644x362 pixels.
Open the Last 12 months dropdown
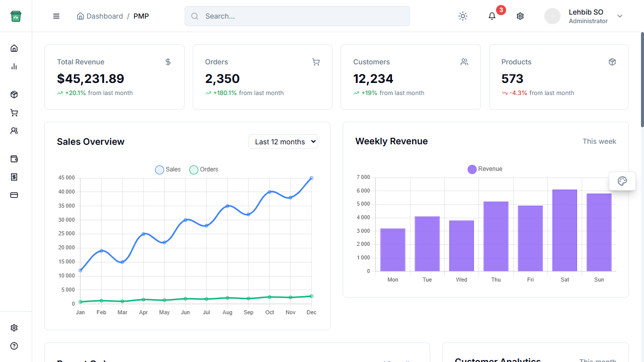283,141
